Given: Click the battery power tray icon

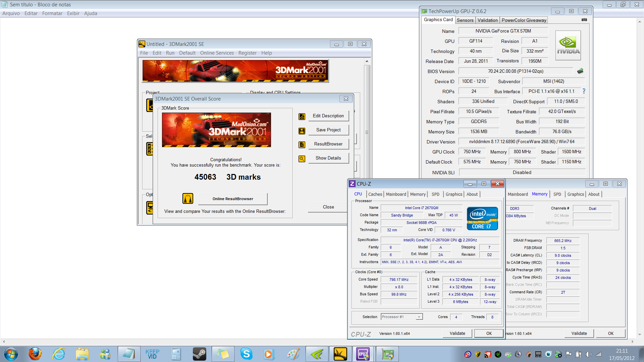Looking at the screenshot, I should pyautogui.click(x=579, y=354).
